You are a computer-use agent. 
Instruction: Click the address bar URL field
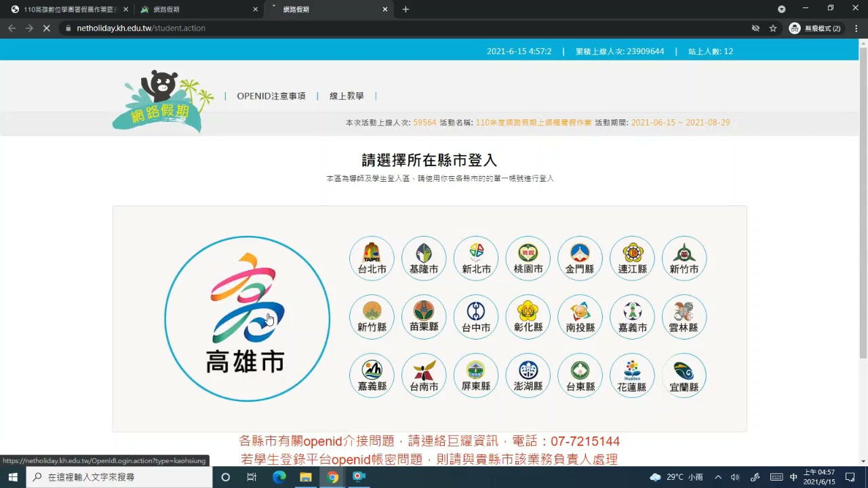pos(407,28)
